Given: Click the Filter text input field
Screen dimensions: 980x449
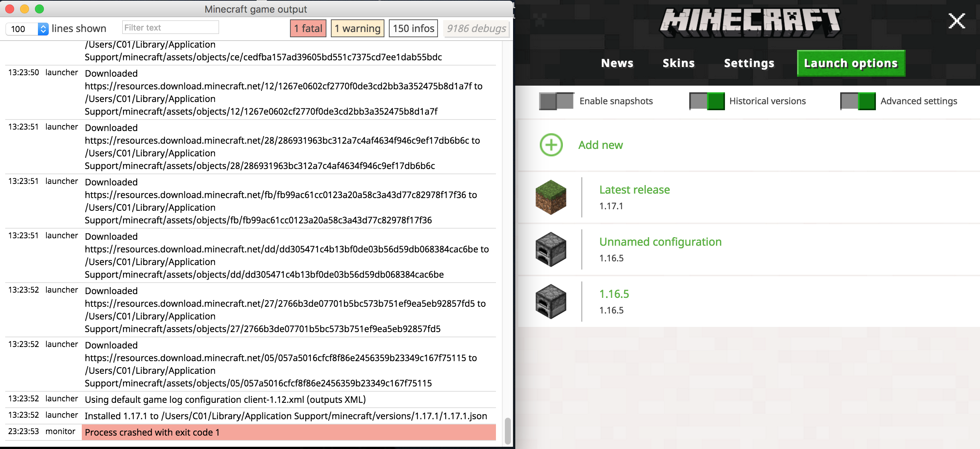Looking at the screenshot, I should tap(170, 28).
